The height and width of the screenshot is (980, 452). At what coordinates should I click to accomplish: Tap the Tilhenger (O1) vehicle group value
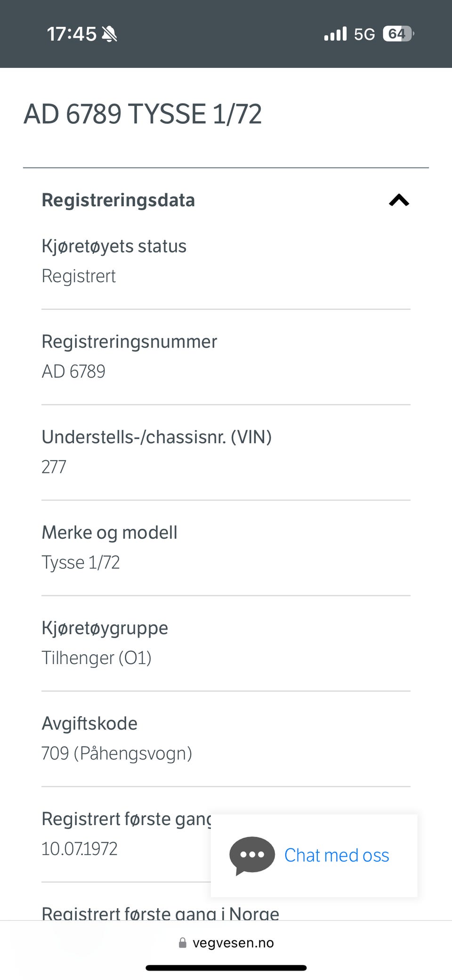(97, 658)
